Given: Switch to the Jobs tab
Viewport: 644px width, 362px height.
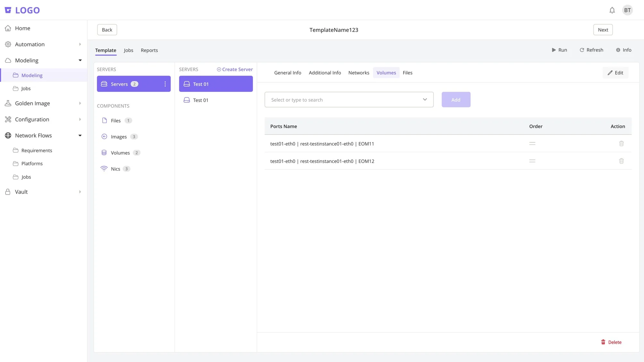Looking at the screenshot, I should 128,50.
